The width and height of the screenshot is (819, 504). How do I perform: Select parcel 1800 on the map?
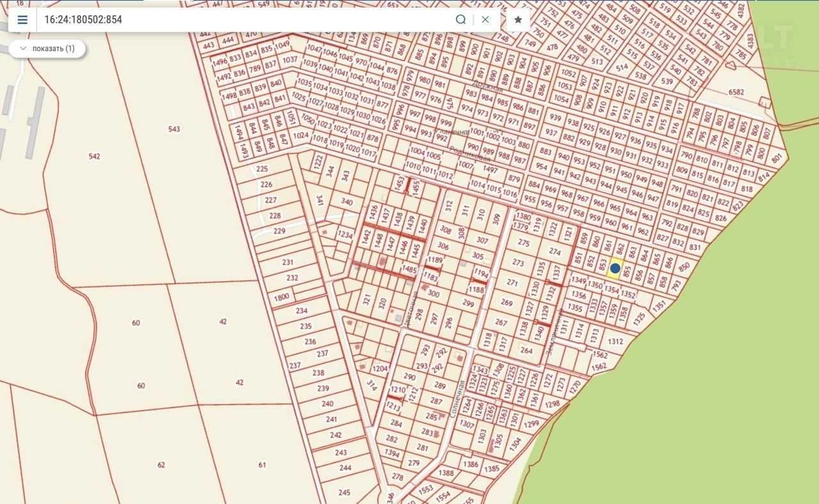click(x=282, y=297)
